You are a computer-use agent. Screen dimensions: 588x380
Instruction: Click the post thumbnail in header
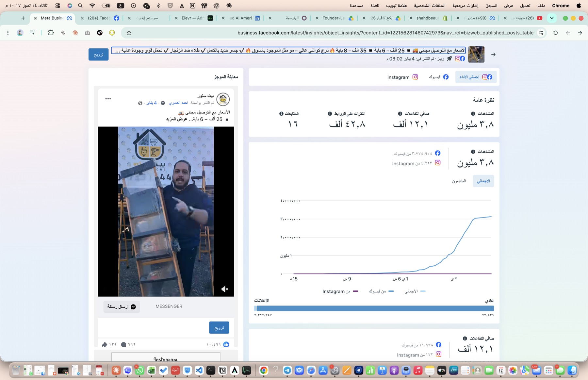click(x=476, y=55)
